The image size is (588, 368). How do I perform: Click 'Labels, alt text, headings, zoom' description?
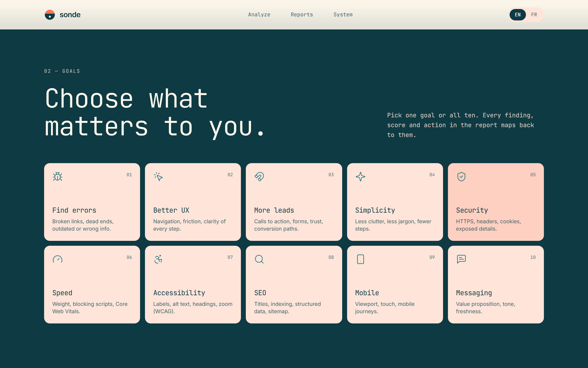(x=193, y=308)
